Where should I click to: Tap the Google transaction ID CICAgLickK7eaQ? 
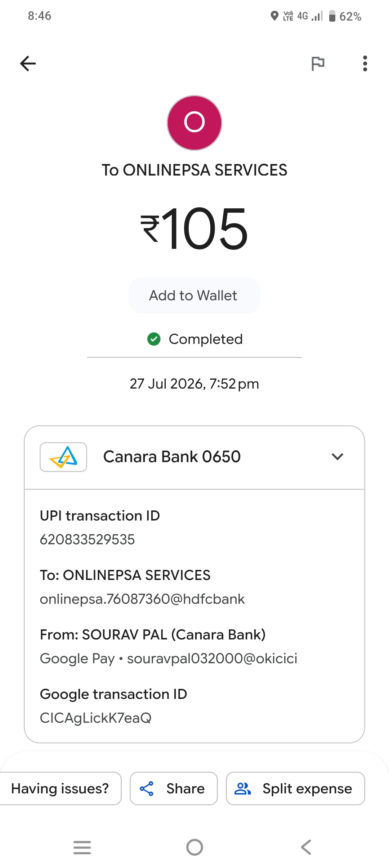coord(95,718)
